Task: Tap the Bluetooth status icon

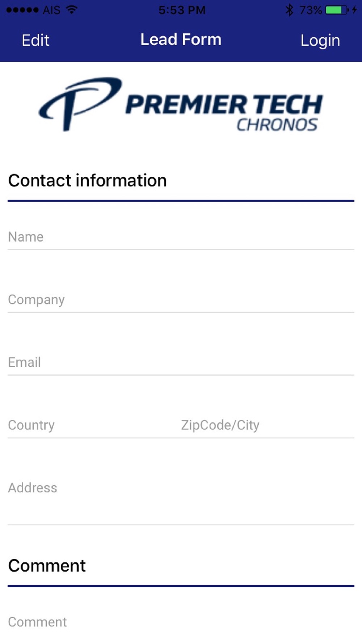Action: point(289,10)
